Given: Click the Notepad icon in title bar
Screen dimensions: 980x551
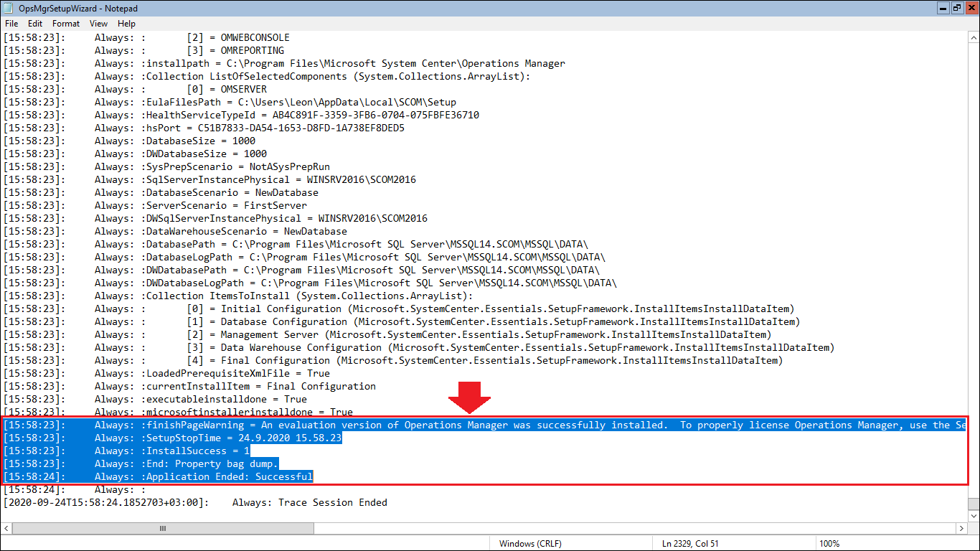Looking at the screenshot, I should point(8,8).
